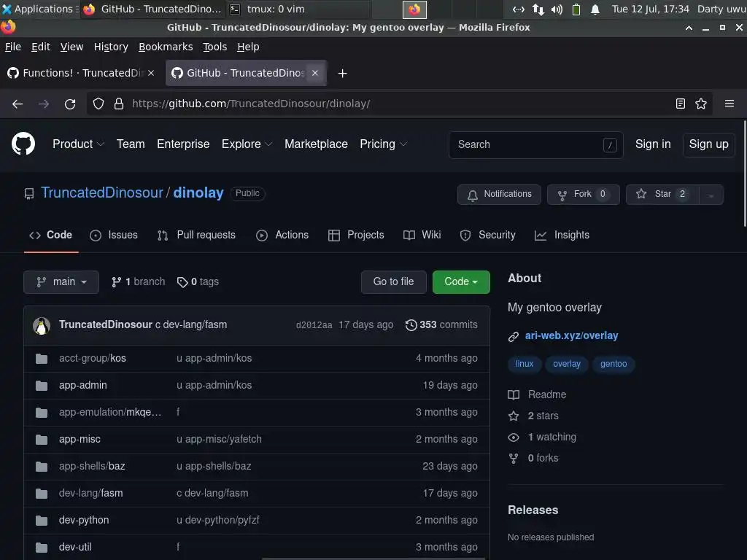The image size is (747, 560).
Task: Open the History menu
Action: pos(111,47)
